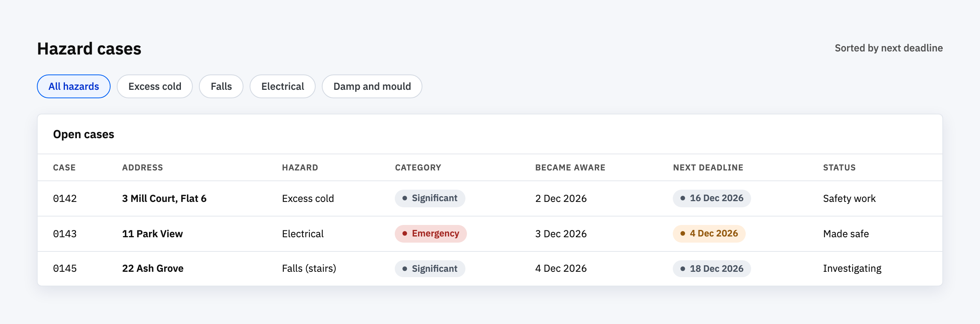Viewport: 980px width, 324px height.
Task: Click the Address column header
Action: pyautogui.click(x=142, y=168)
